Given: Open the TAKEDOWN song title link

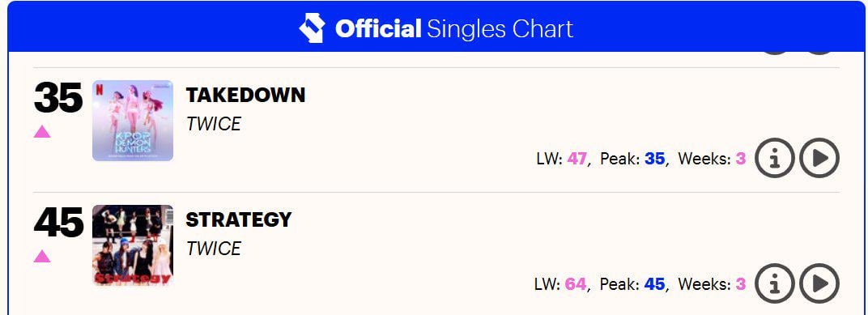Looking at the screenshot, I should click(245, 96).
